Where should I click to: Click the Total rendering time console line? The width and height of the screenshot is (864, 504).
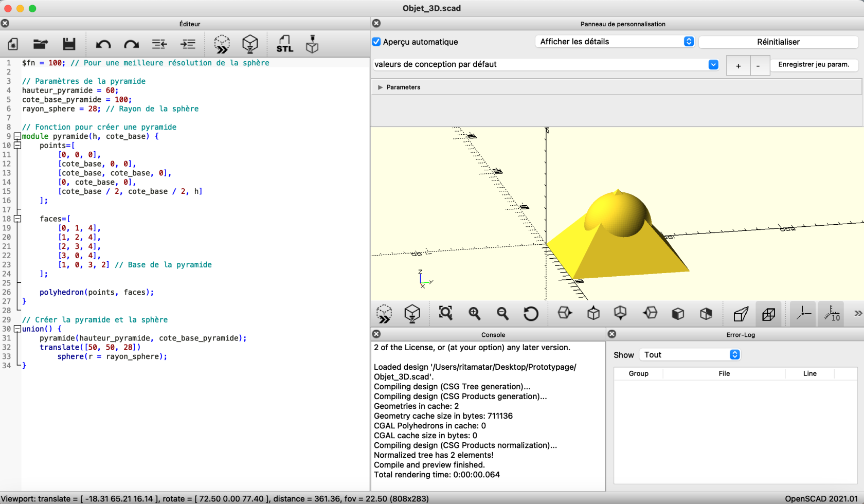click(437, 475)
